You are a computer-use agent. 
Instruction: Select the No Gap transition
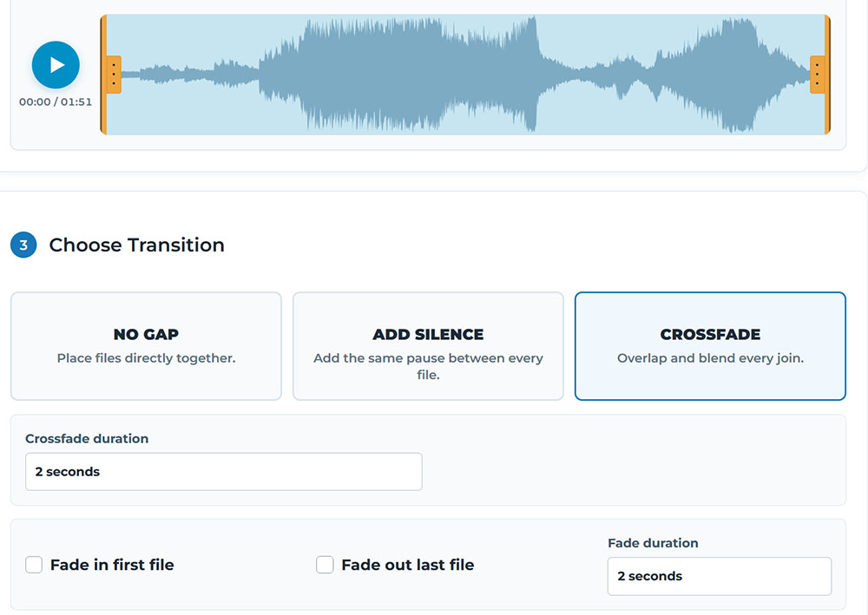146,345
